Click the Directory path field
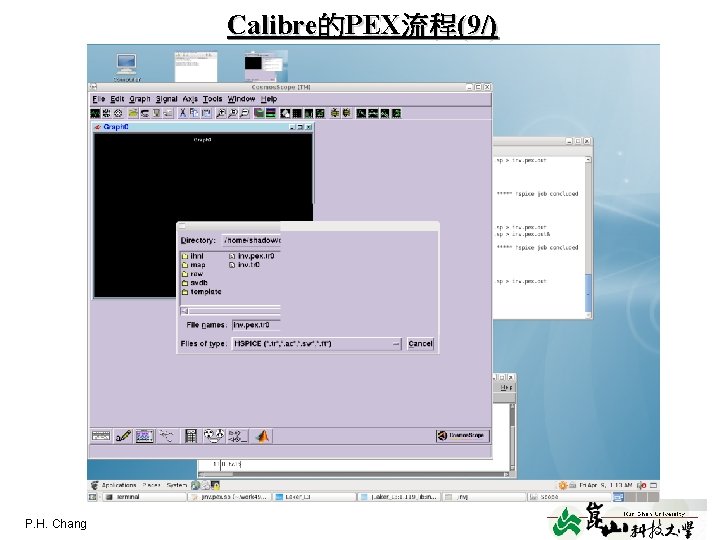 click(x=252, y=240)
